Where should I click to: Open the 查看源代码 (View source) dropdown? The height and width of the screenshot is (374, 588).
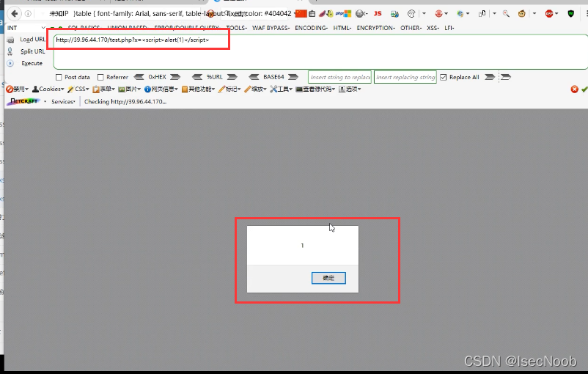tap(315, 89)
